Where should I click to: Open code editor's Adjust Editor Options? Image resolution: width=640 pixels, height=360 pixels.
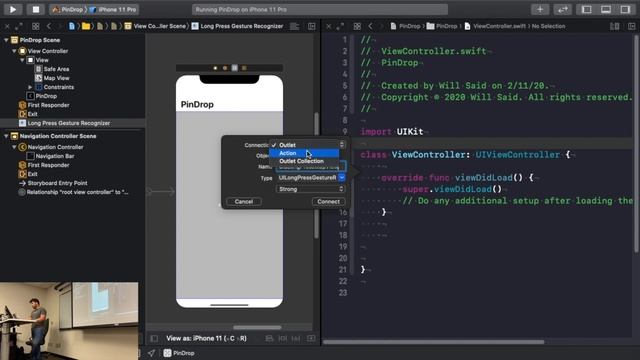(614, 26)
